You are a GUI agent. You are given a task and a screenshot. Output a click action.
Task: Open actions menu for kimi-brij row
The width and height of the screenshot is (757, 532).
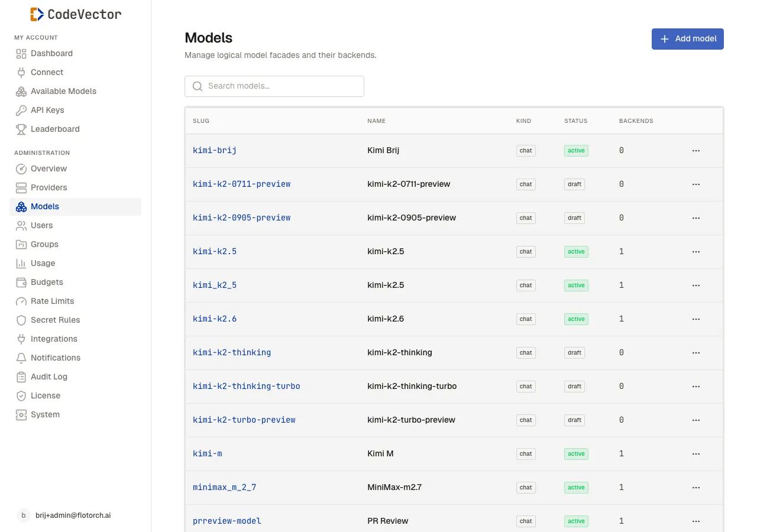point(696,151)
